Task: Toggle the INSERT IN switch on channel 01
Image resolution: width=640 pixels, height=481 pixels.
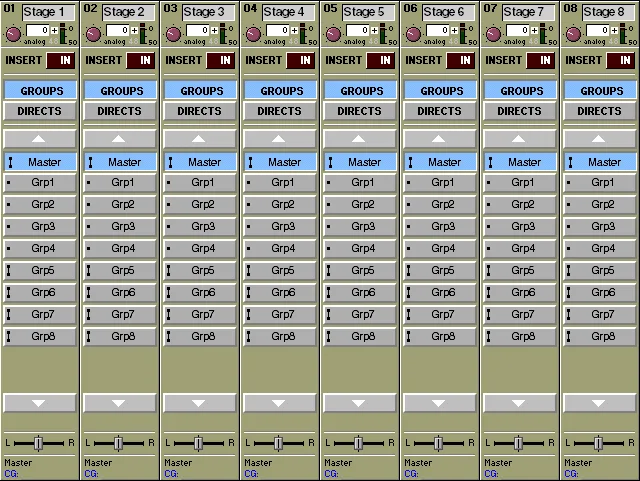Action: tap(61, 60)
